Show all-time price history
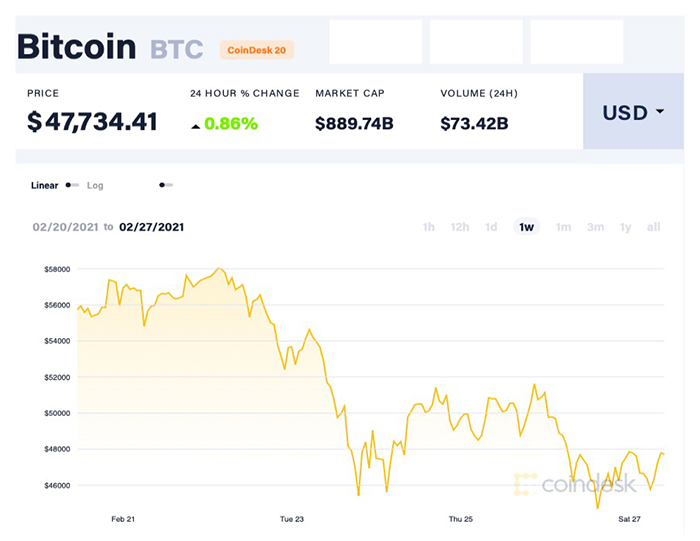This screenshot has height=541, width=700. point(653,227)
